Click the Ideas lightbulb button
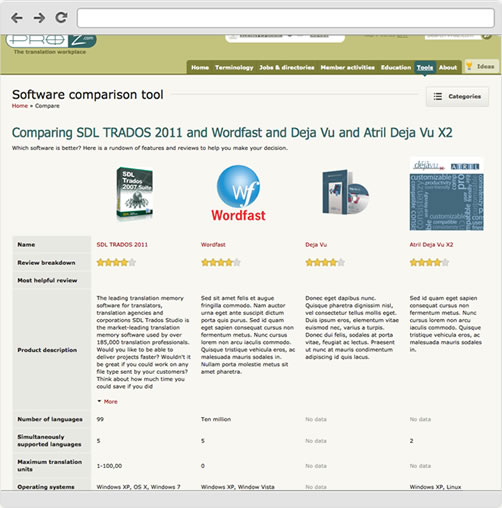The image size is (502, 508). point(481,66)
